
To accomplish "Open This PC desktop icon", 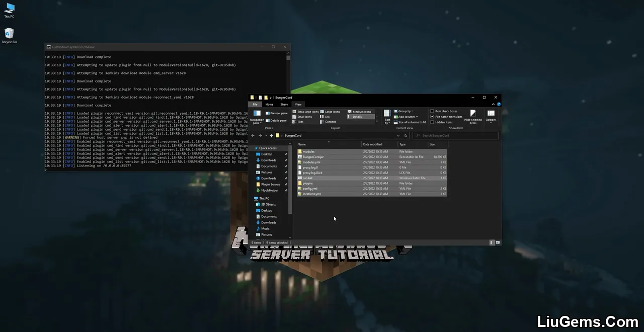I will point(9,10).
